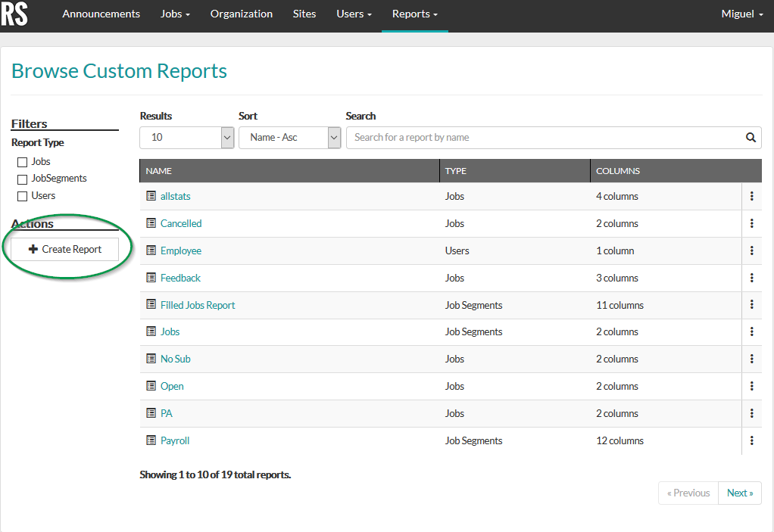Click the report icon next to Payroll
The image size is (774, 532).
pyautogui.click(x=150, y=440)
